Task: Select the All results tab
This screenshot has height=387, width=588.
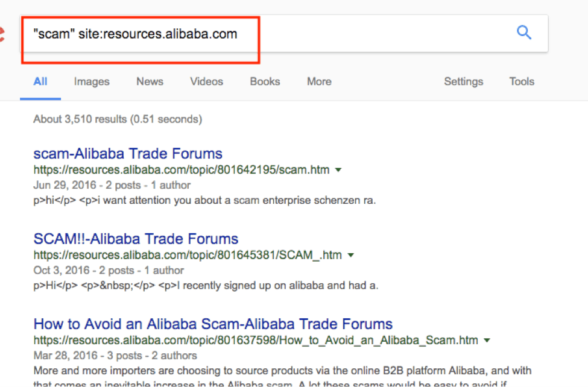Action: (x=40, y=81)
